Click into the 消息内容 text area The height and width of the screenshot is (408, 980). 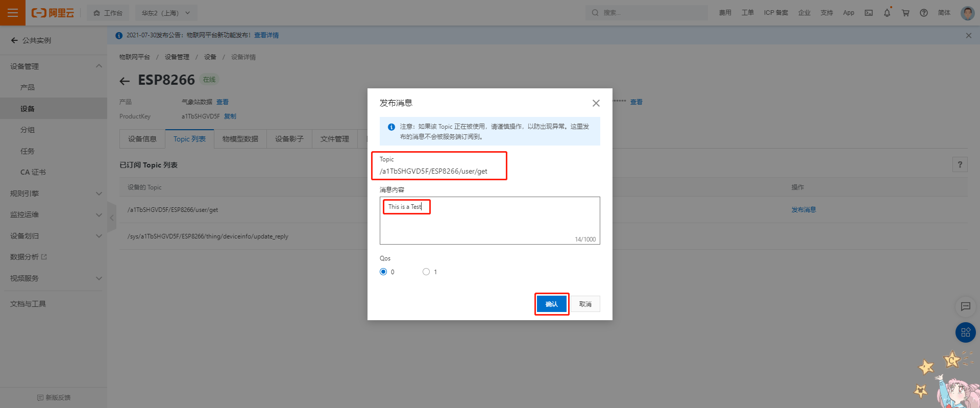point(490,221)
